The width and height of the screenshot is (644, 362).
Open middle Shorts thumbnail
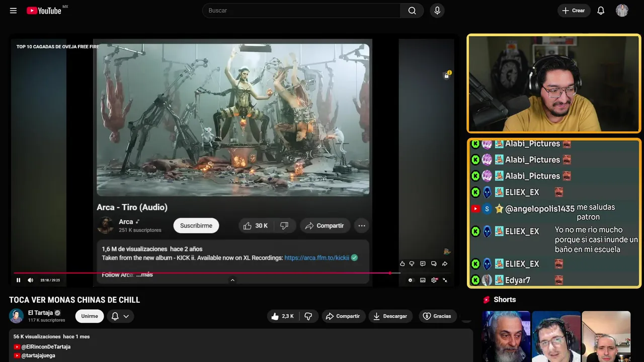pyautogui.click(x=555, y=336)
